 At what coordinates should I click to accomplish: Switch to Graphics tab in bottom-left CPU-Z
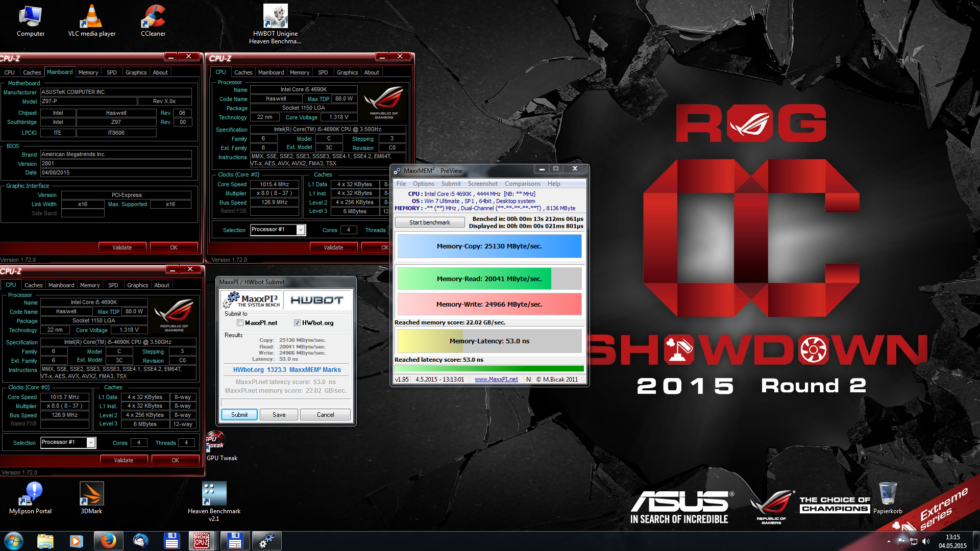click(x=137, y=285)
